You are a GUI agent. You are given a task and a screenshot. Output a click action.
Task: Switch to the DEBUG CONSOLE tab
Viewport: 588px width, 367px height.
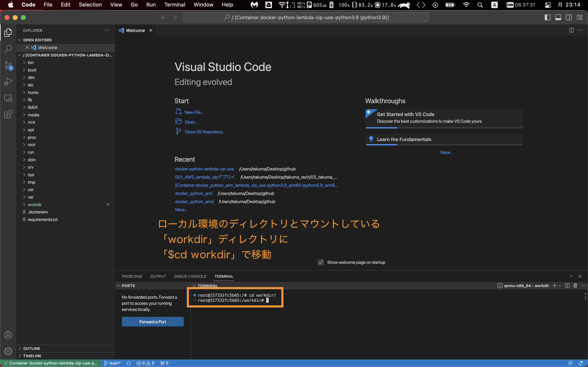(190, 276)
